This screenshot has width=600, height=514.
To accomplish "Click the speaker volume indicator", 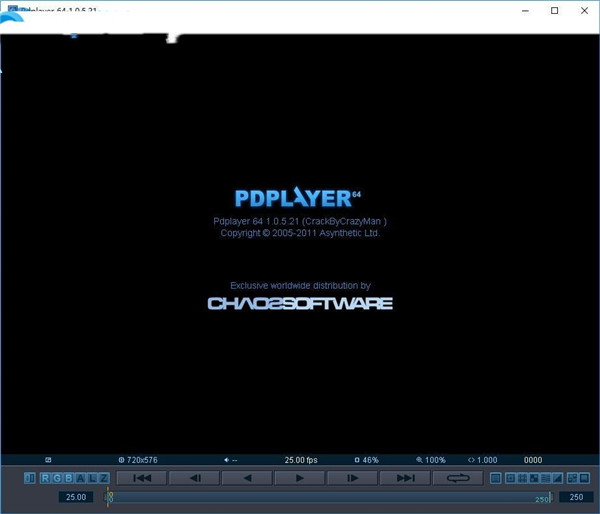I will coord(230,460).
